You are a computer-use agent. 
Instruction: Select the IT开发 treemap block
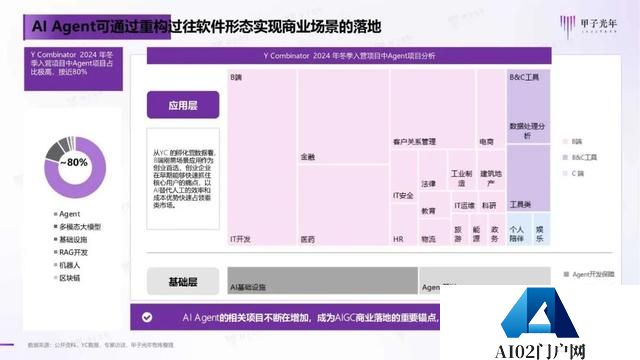click(262, 158)
